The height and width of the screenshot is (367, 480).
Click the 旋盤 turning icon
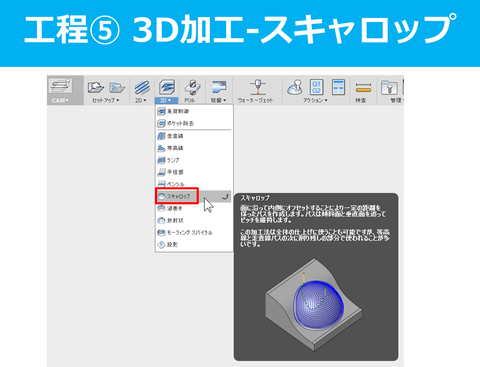(x=219, y=88)
